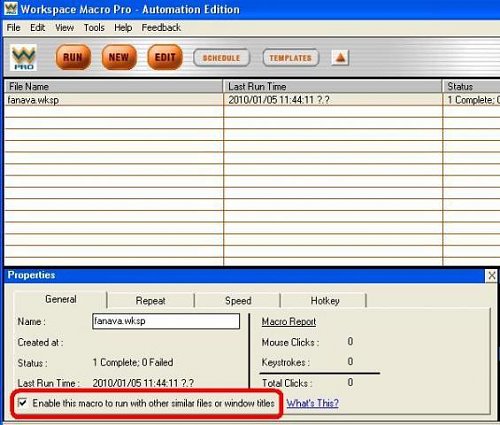Switch to the General tab
This screenshot has height=425, width=500.
click(x=61, y=299)
